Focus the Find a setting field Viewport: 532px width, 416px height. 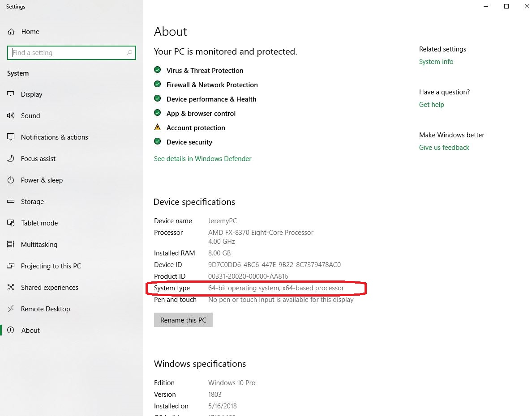(x=67, y=53)
